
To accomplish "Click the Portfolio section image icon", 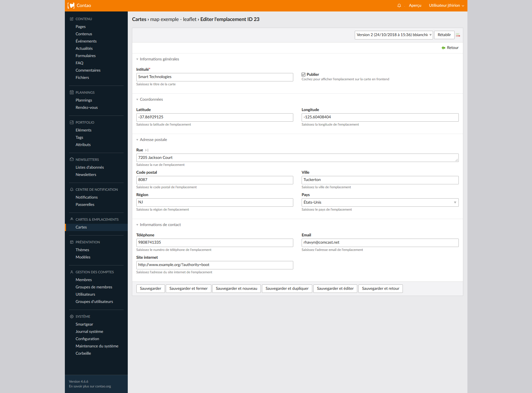I will [72, 122].
